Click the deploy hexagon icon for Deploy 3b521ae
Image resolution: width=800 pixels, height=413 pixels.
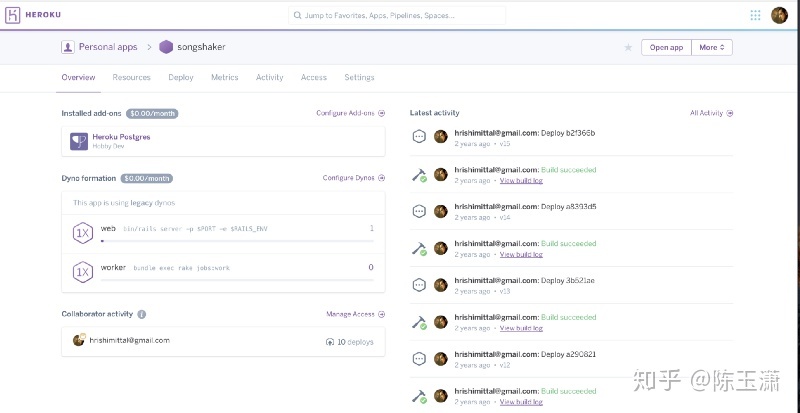419,285
